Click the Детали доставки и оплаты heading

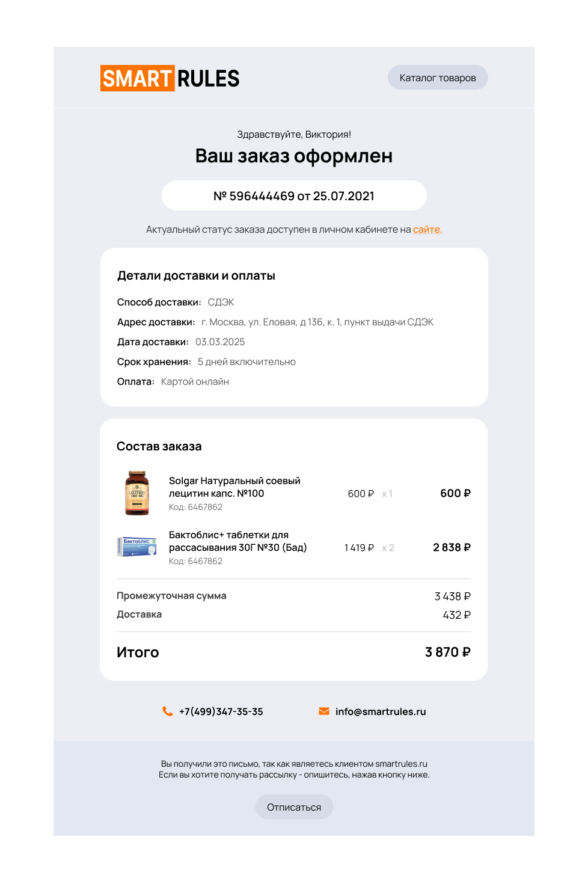tap(196, 276)
